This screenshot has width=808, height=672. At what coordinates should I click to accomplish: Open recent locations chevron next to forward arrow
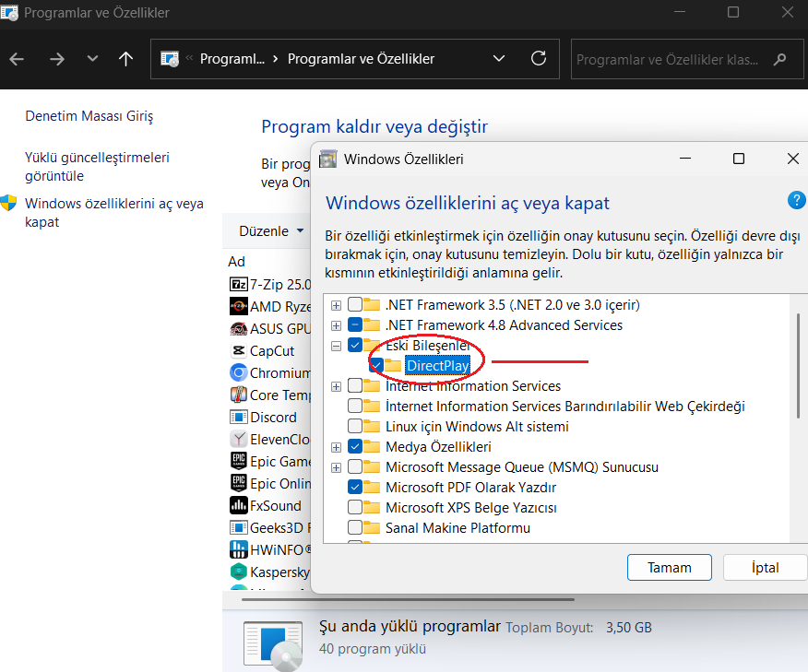click(x=92, y=59)
